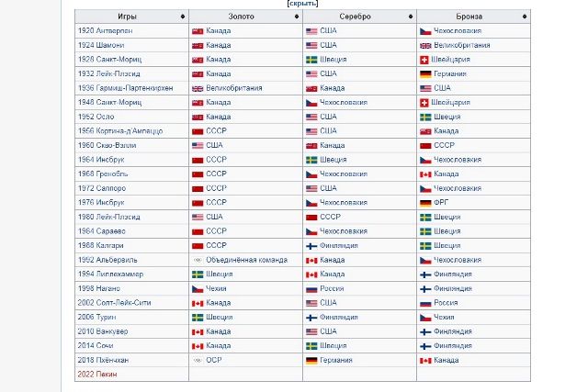
Task: Sort the table by the Серебро column arrow
Action: [x=412, y=17]
